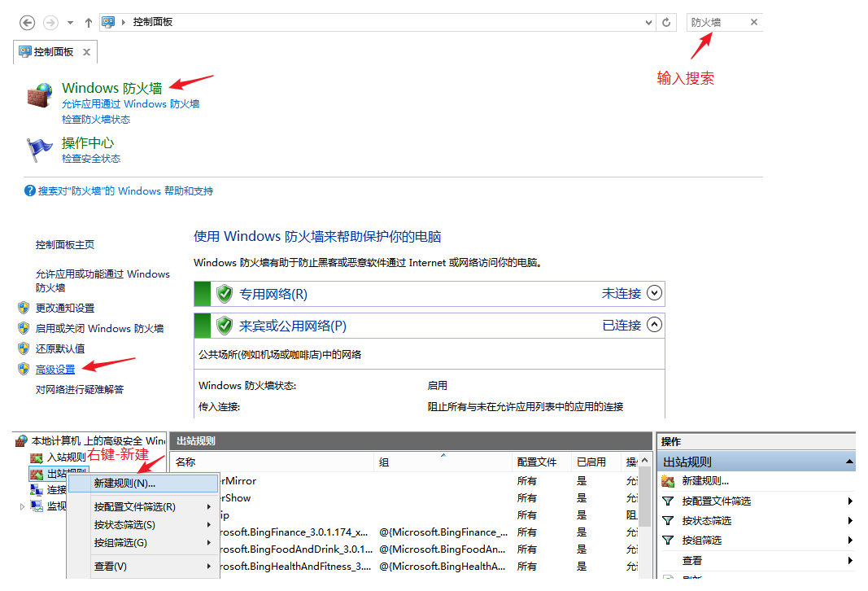Open 高级设置 link
Screen dimensions: 868x591
pos(55,370)
